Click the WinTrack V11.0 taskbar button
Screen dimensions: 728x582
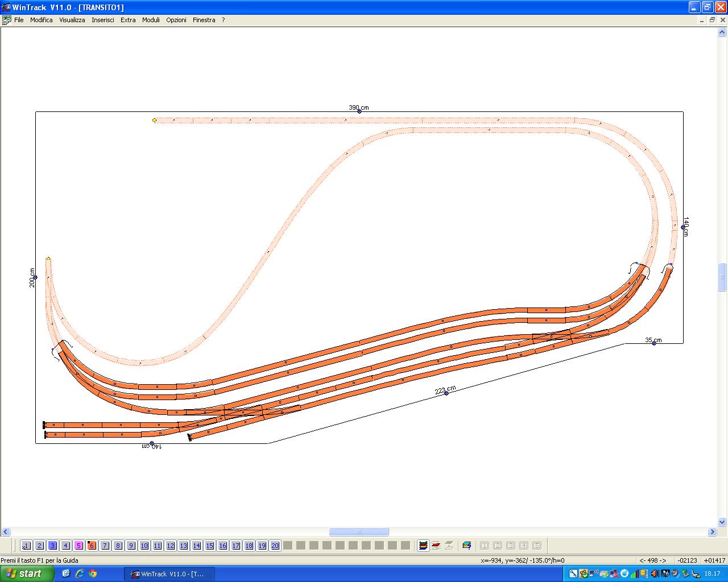[x=169, y=574]
